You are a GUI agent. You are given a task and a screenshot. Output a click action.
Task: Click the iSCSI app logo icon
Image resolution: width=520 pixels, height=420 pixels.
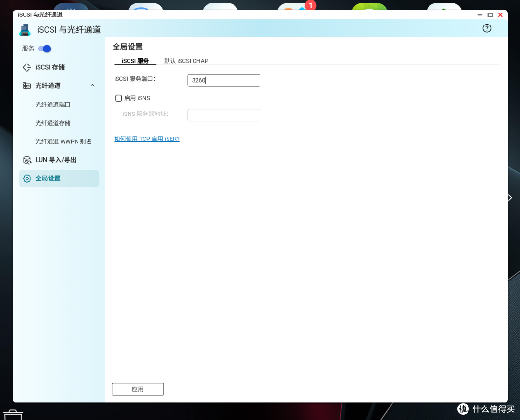point(25,30)
